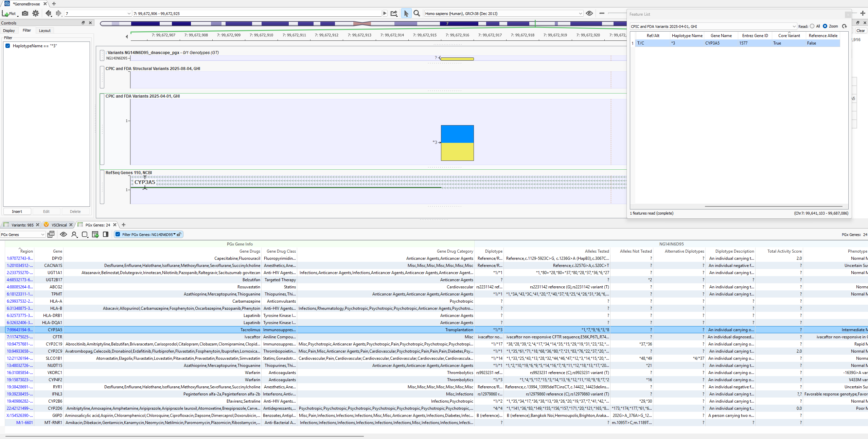
Task: Take a snapshot with the camera icon
Action: pos(25,13)
